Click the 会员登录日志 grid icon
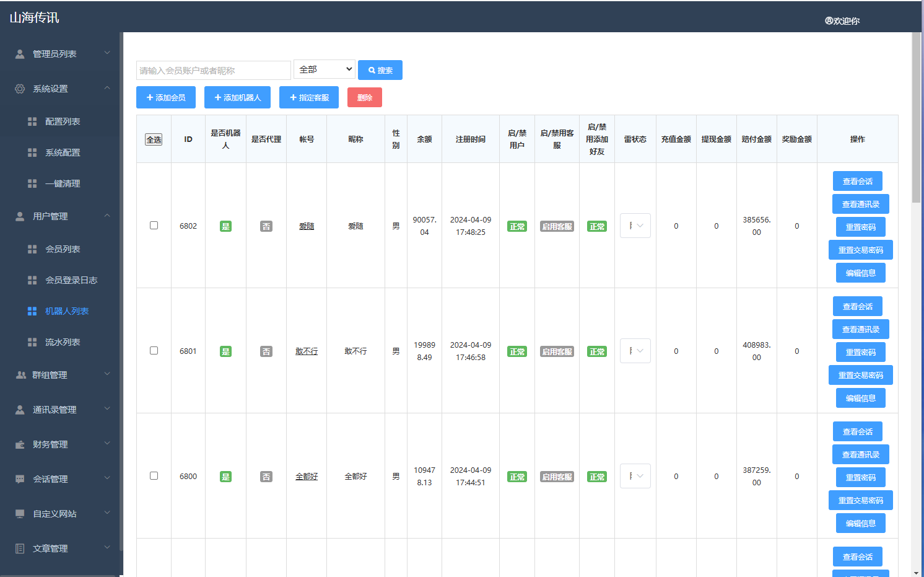Viewport: 924px width, 577px height. [x=32, y=280]
